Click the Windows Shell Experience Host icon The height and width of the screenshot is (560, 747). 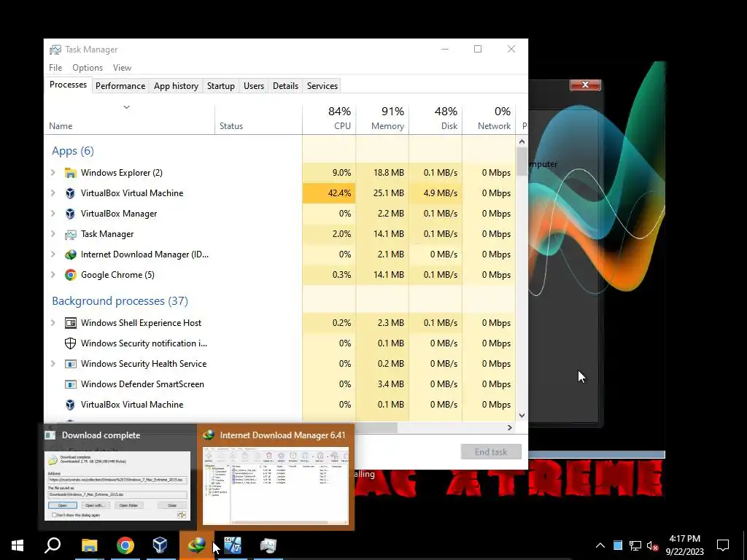[71, 323]
